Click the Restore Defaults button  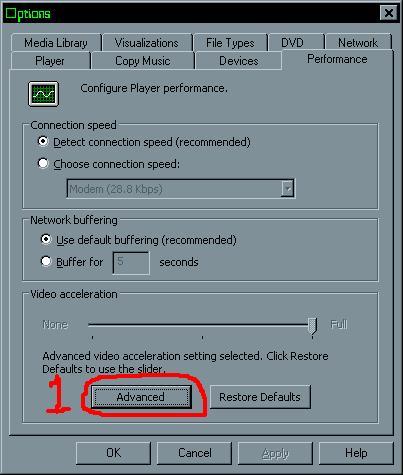point(260,397)
